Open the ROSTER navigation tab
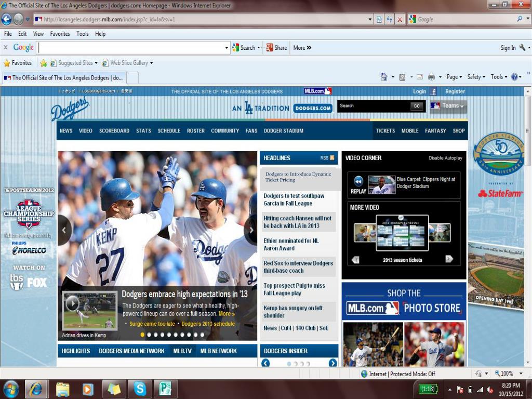The image size is (532, 399). pyautogui.click(x=196, y=130)
